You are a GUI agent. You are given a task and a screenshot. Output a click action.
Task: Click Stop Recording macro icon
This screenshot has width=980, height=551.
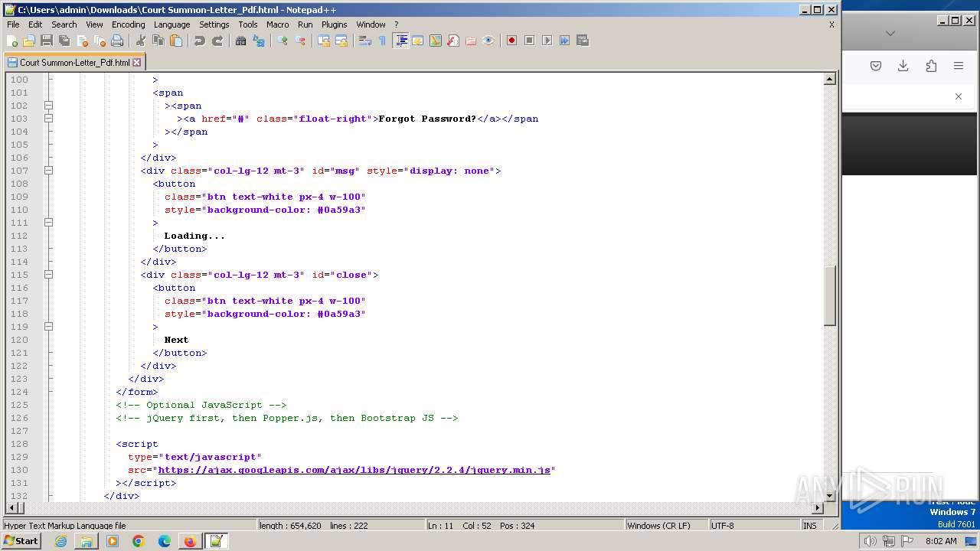(529, 41)
